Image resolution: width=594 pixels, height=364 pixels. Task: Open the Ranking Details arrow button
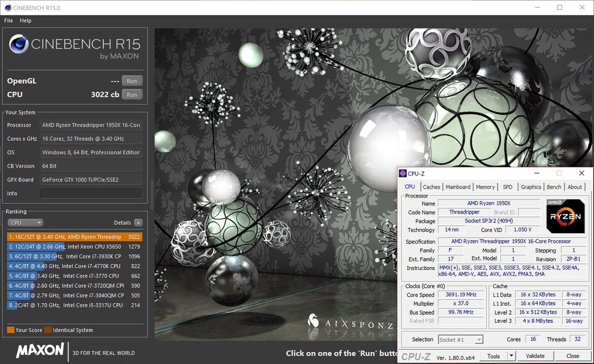[138, 223]
